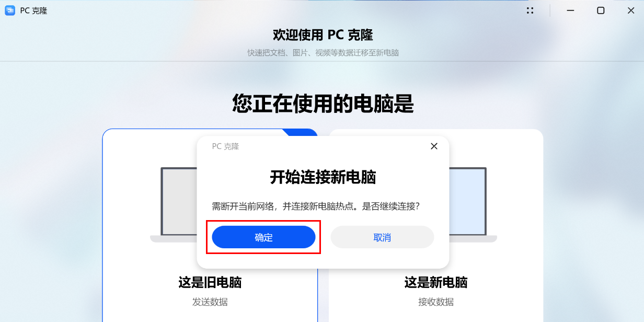The height and width of the screenshot is (322, 644).
Task: Click the dialog message about 连接新电脑热点
Action: (316, 206)
